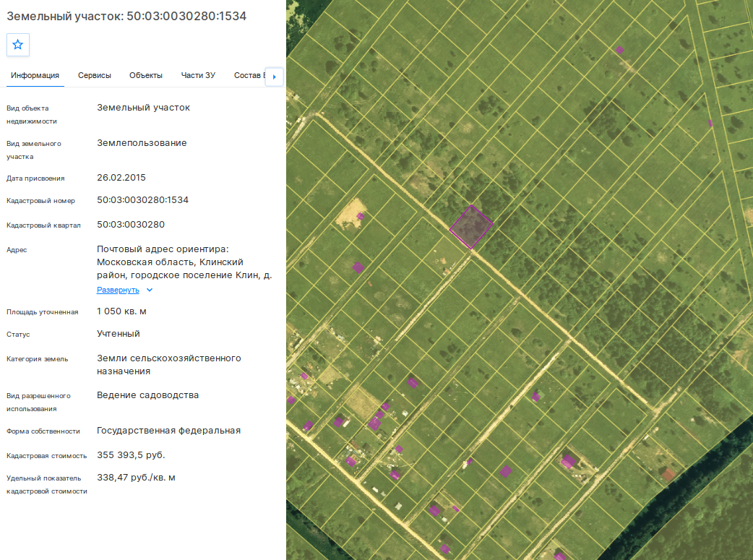Viewport: 753px width, 560px height.
Task: Click the value 338,47 руб./кв. м
Action: pos(136,478)
